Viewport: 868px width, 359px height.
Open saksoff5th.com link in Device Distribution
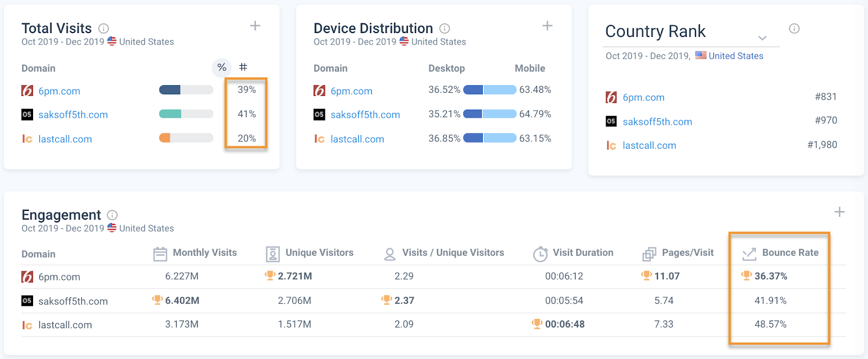click(x=365, y=115)
